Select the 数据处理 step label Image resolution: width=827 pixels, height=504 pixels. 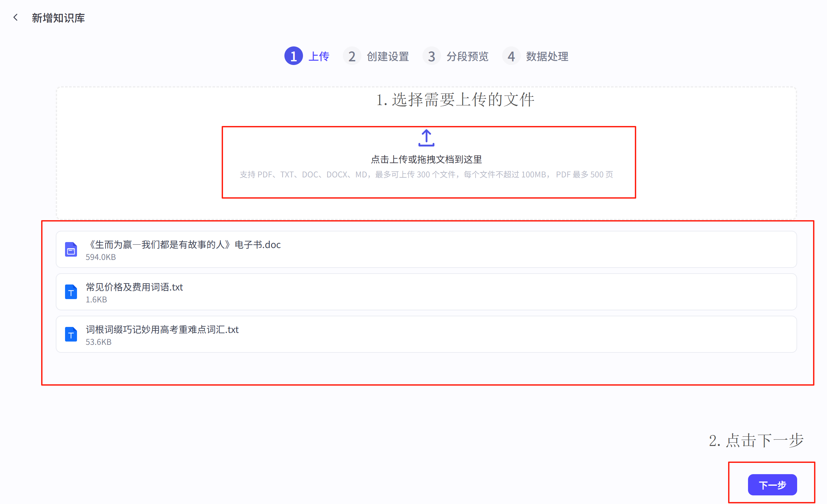tap(547, 56)
